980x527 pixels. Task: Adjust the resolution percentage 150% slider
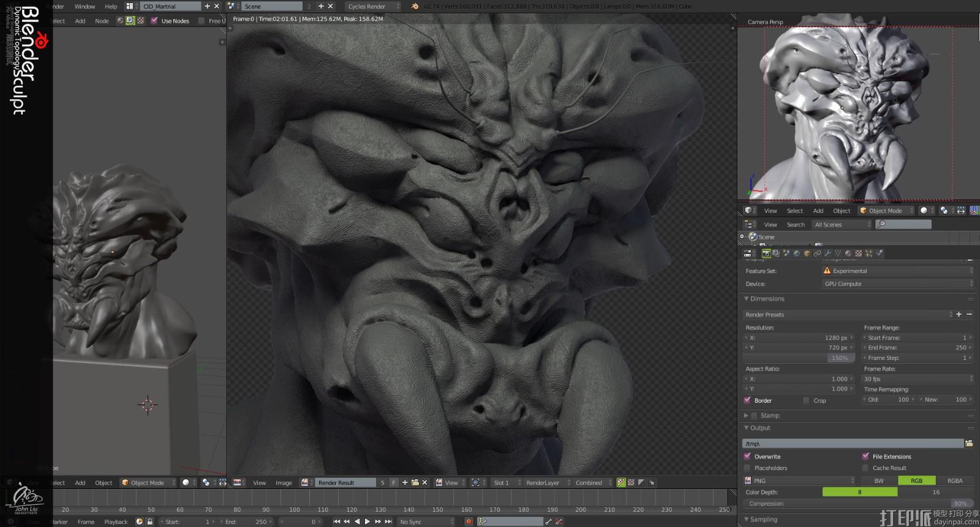pos(798,358)
